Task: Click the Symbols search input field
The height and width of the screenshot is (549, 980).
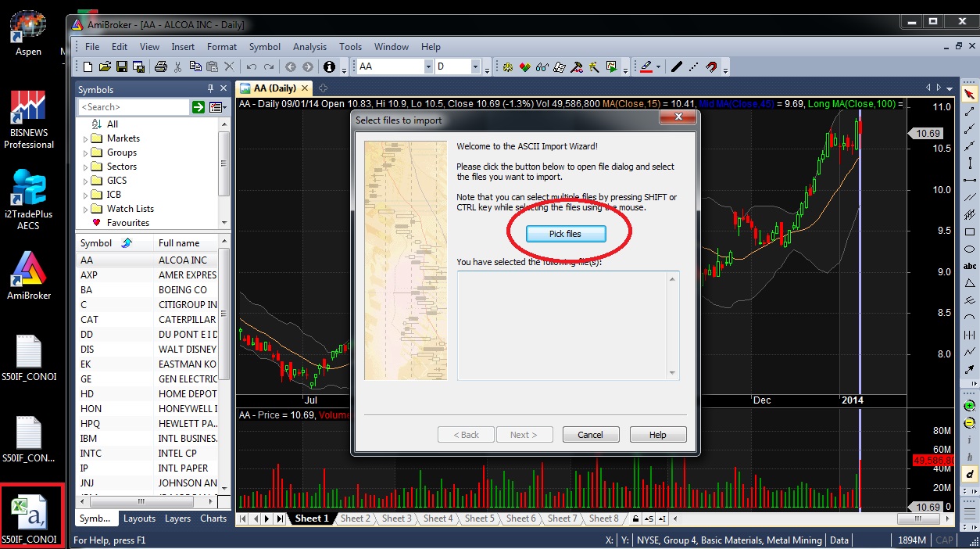Action: tap(134, 107)
